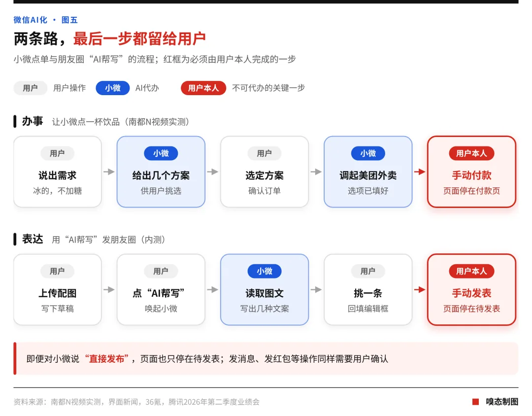The image size is (532, 416).
Task: Click the caption 用“AI帮写”发朋友圈（内测）
Action: (108, 240)
